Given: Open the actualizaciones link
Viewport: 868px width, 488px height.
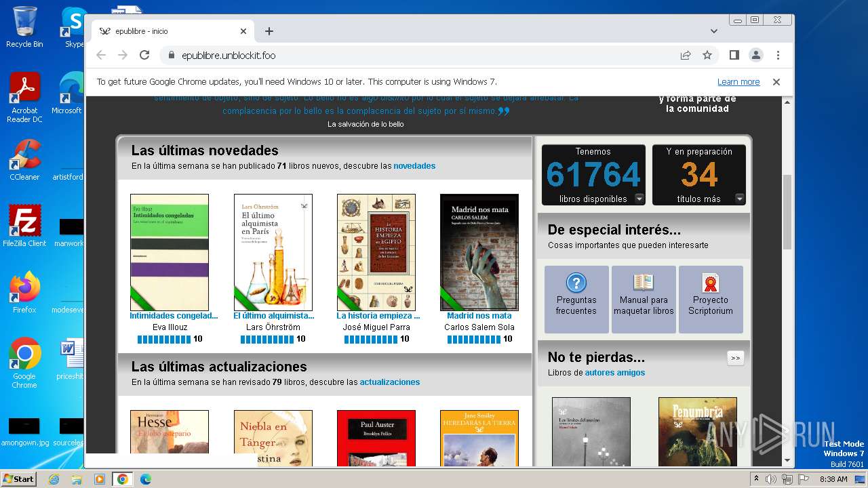Looking at the screenshot, I should (x=390, y=382).
